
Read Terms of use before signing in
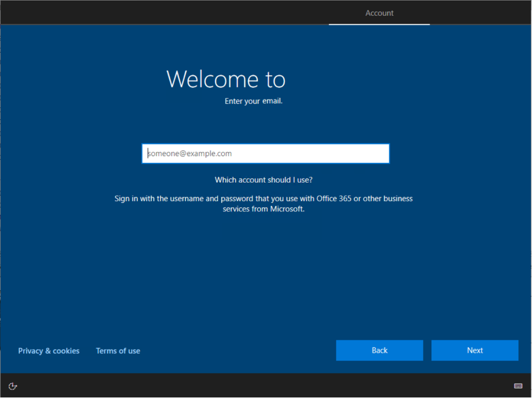(x=118, y=351)
